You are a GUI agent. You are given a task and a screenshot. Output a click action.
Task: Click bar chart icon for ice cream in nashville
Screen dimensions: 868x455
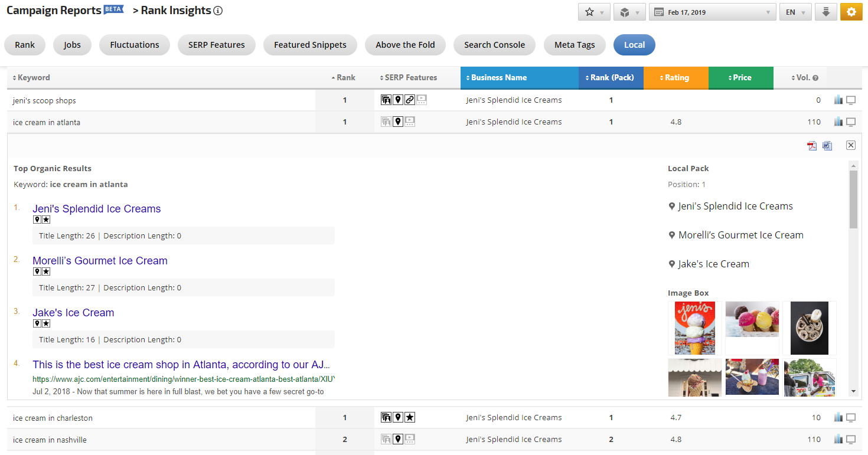[838, 440]
